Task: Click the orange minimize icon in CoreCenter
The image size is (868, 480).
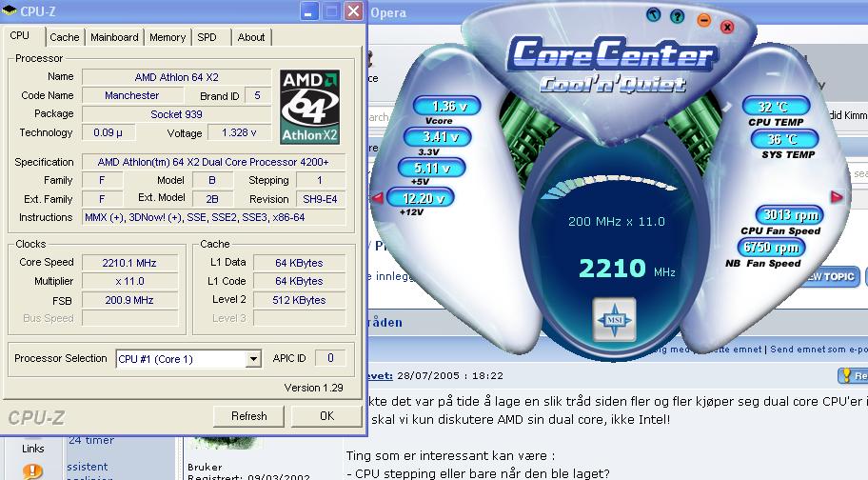Action: coord(703,21)
